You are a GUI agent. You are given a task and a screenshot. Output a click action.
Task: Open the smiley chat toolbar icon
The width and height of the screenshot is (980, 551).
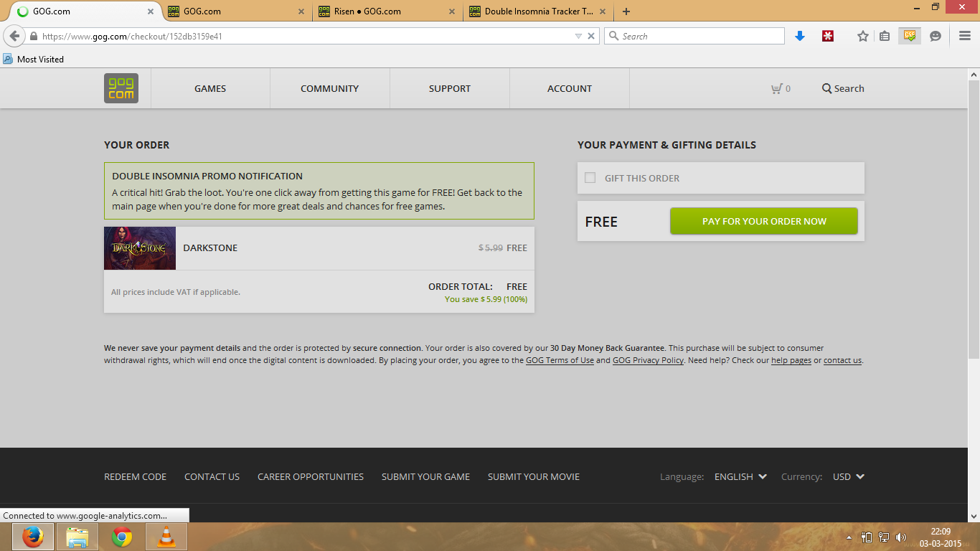coord(936,36)
